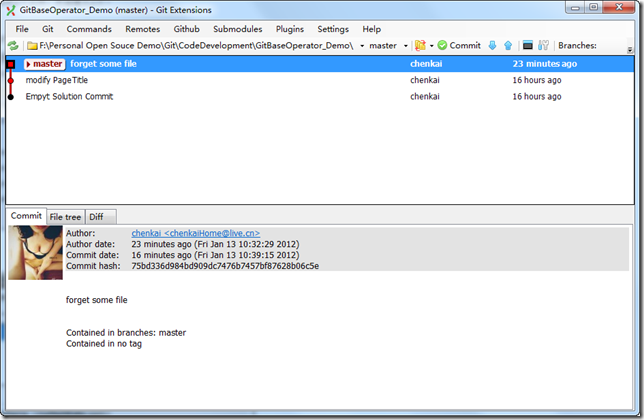Switch to the Diff tab
This screenshot has height=420, width=644.
click(x=101, y=217)
